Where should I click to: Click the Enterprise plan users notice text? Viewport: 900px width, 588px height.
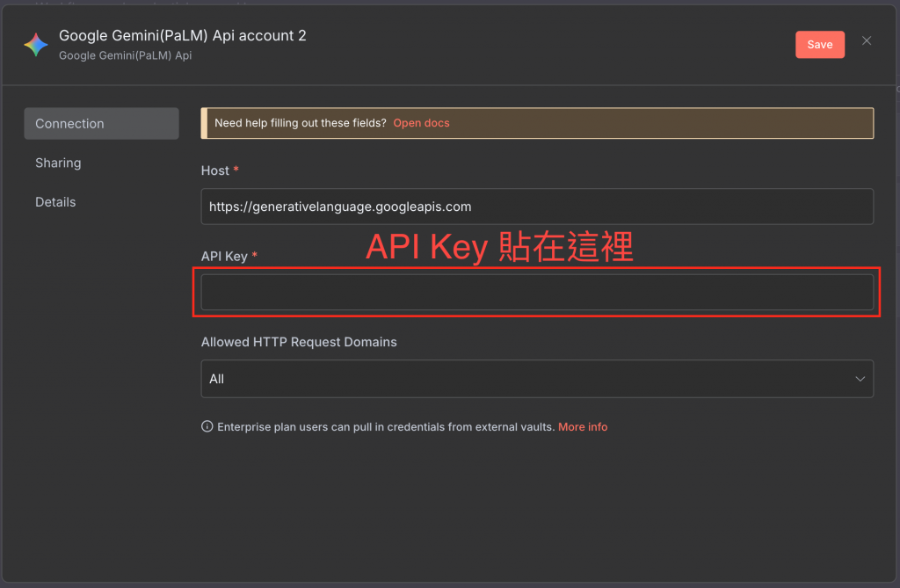(x=386, y=426)
